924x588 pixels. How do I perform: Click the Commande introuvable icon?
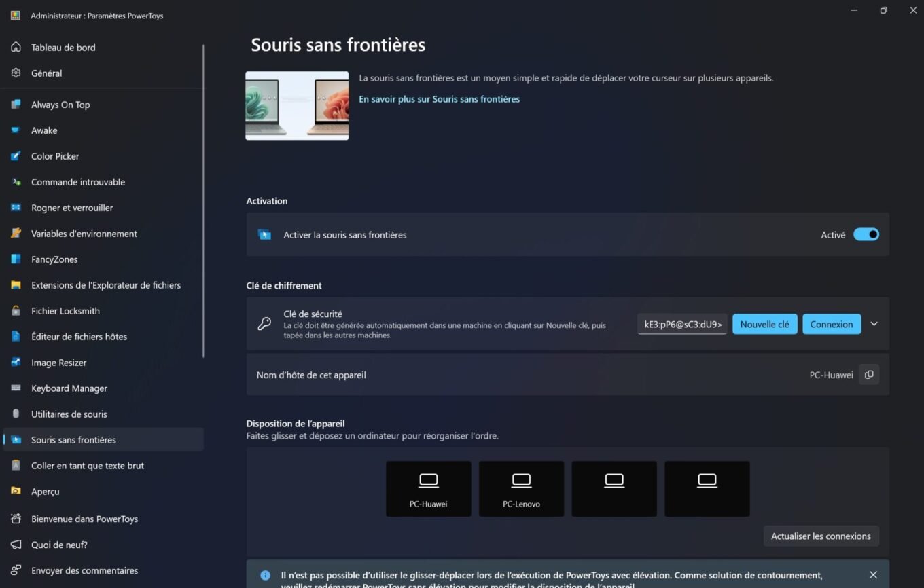click(16, 182)
